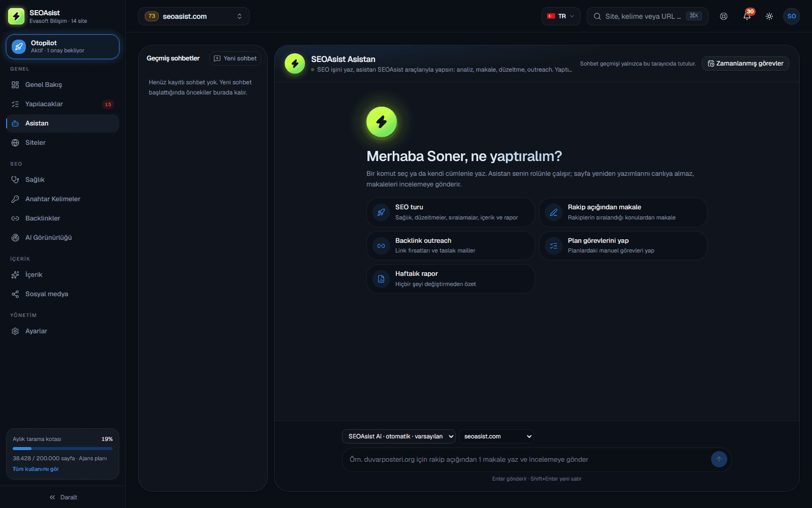This screenshot has width=812, height=508.
Task: Open the seoasist.com site select below chat
Action: tap(496, 436)
